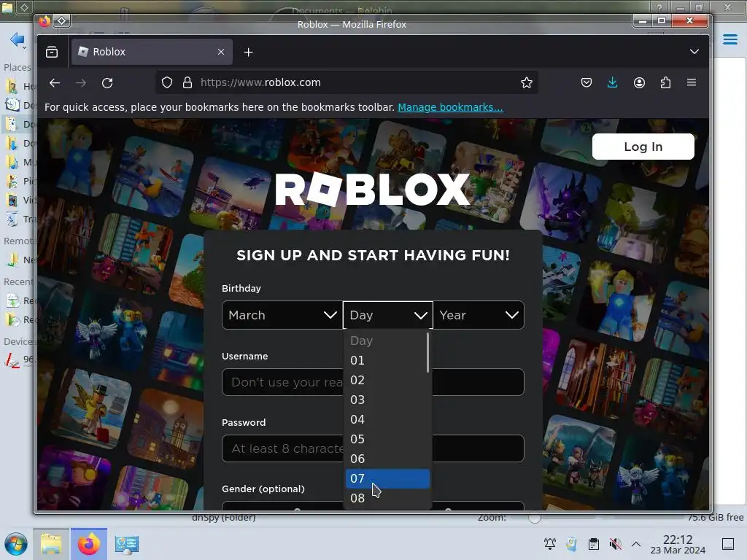
Task: Open tracking protection shield icon
Action: (167, 83)
